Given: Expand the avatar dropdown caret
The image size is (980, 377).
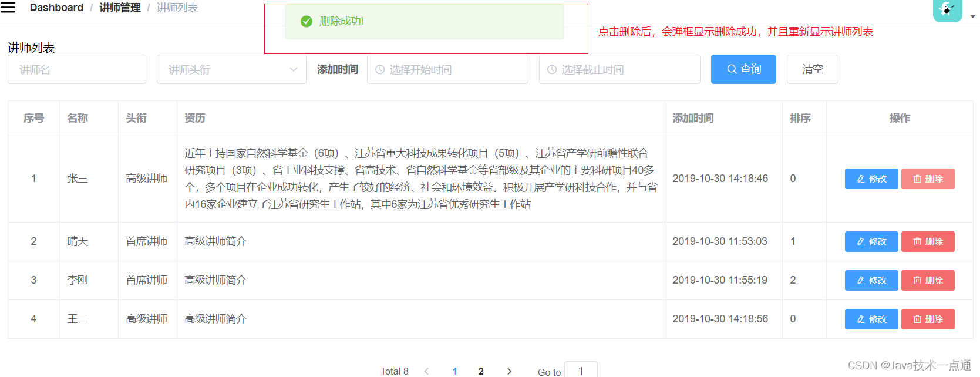Looking at the screenshot, I should point(973,16).
